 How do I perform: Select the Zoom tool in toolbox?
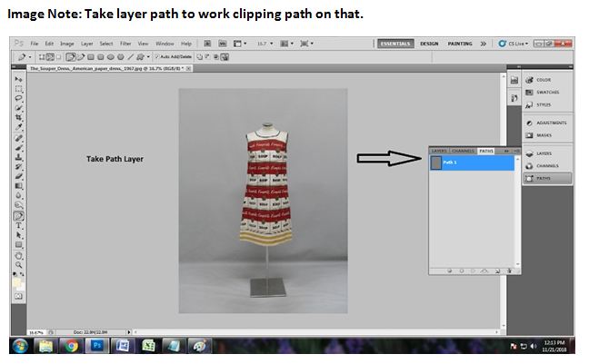point(18,265)
